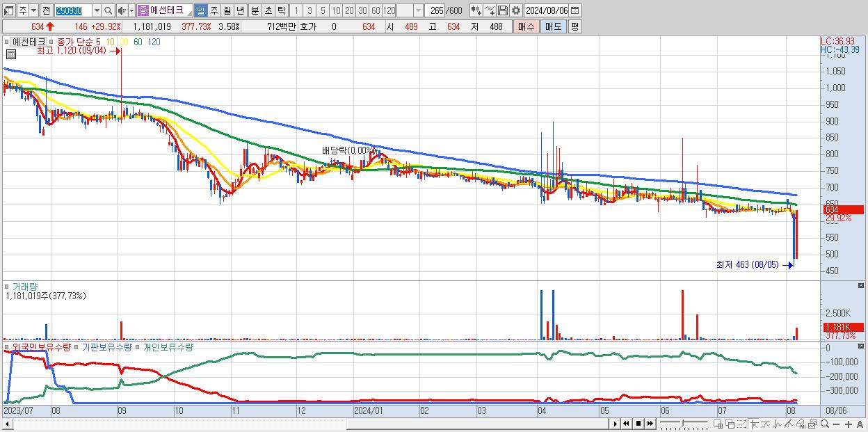Open the empty combo box after 120 button
This screenshot has height=432, width=868.
(x=410, y=10)
